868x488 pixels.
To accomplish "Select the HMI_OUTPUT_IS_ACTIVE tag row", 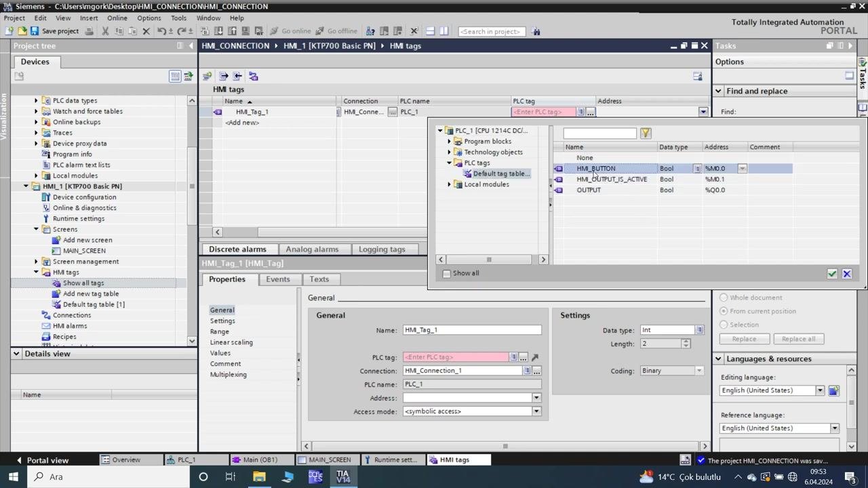I will pos(673,180).
